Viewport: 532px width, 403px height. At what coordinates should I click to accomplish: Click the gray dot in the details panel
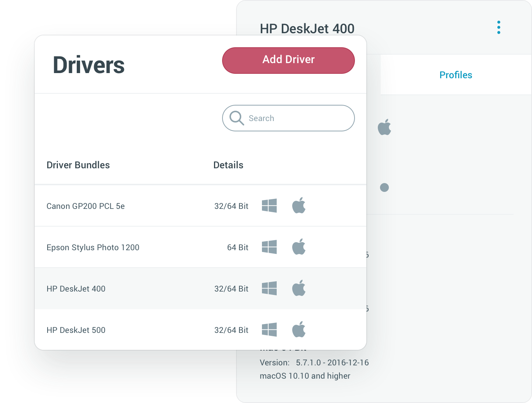(x=384, y=187)
